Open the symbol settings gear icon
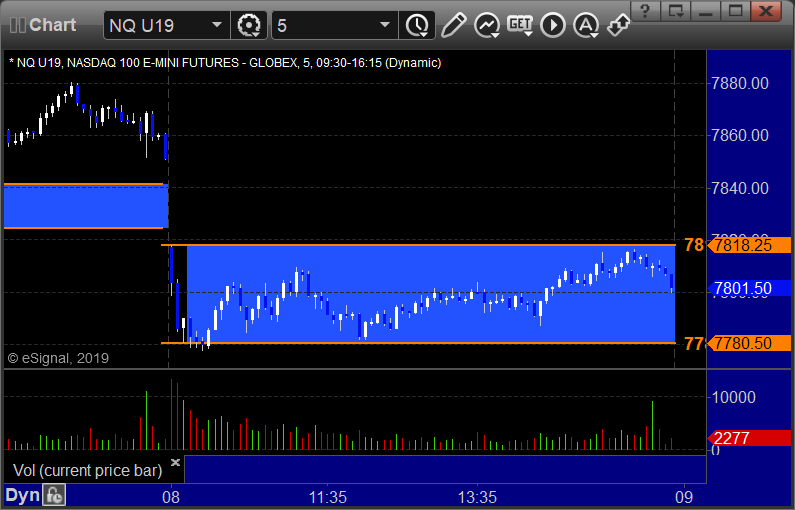This screenshot has height=510, width=795. coord(248,25)
